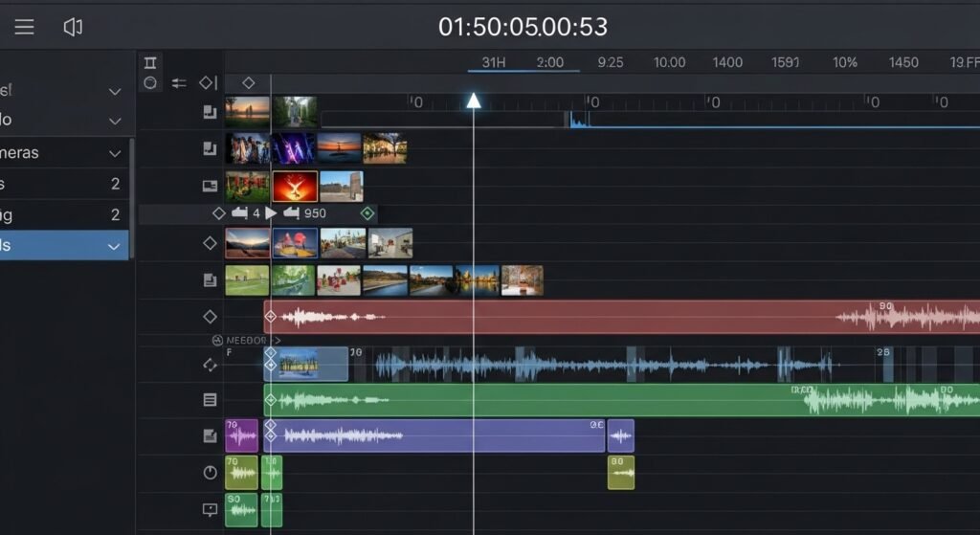Screen dimensions: 980x535
Task: Click the playhead marker triangle
Action: point(474,100)
